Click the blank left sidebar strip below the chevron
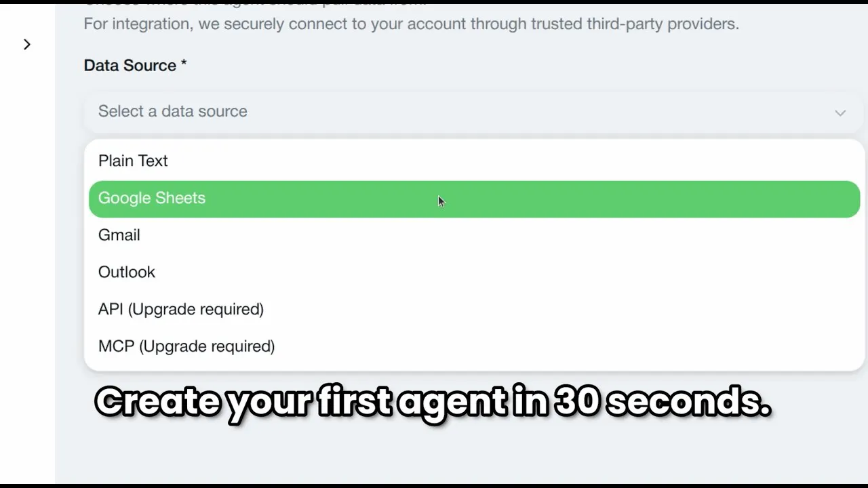 [x=27, y=271]
